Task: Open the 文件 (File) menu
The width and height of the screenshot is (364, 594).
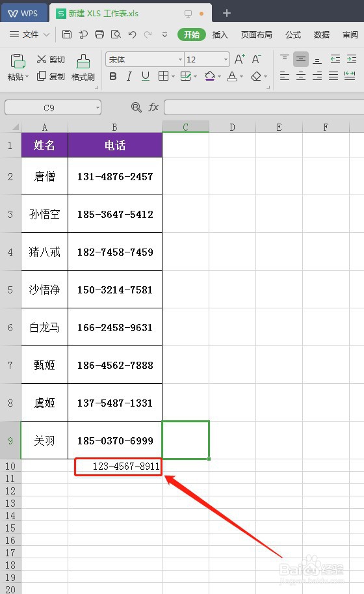Action: coord(29,34)
